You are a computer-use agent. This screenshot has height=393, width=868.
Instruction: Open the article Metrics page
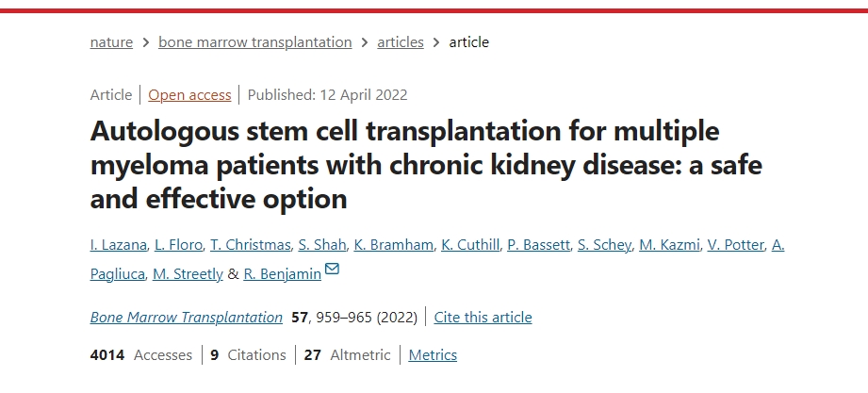pos(433,355)
